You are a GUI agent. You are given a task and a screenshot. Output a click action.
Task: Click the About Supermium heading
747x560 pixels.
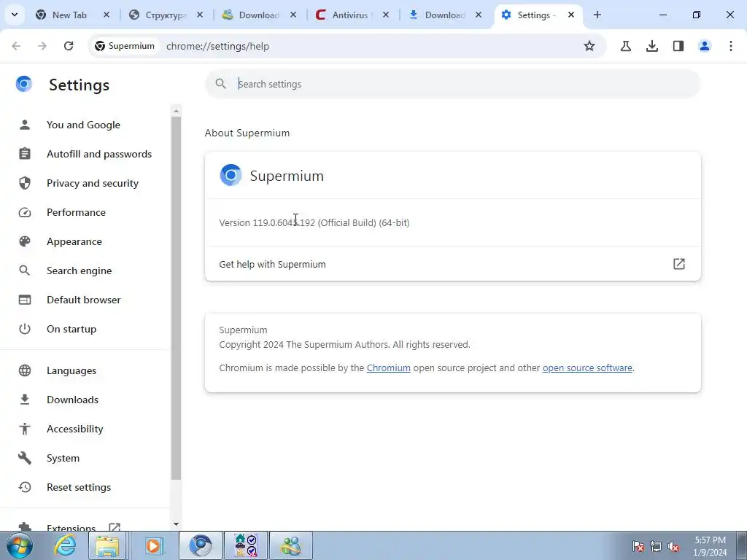[x=247, y=133]
